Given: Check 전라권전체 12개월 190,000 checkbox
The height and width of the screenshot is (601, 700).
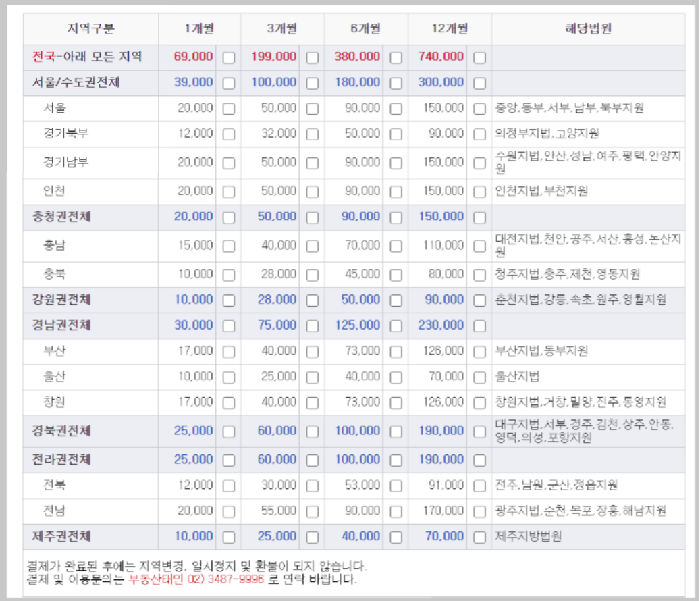Looking at the screenshot, I should tap(479, 461).
